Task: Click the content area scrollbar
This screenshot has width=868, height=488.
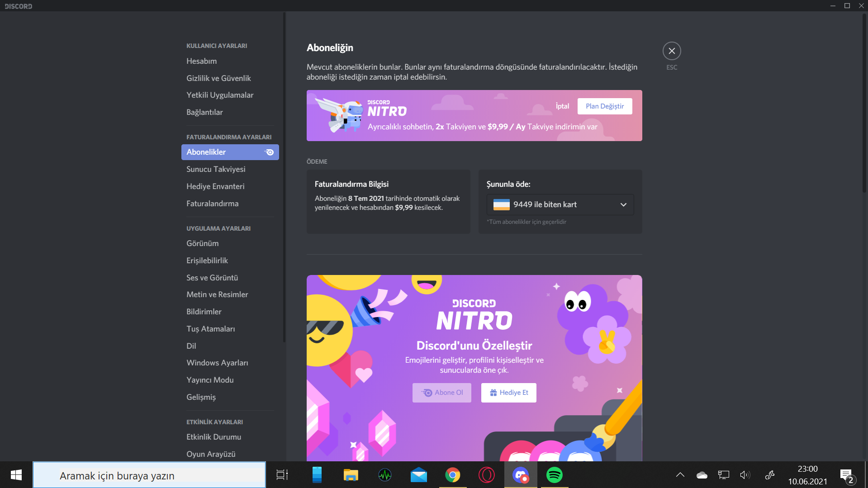Action: coord(864,104)
